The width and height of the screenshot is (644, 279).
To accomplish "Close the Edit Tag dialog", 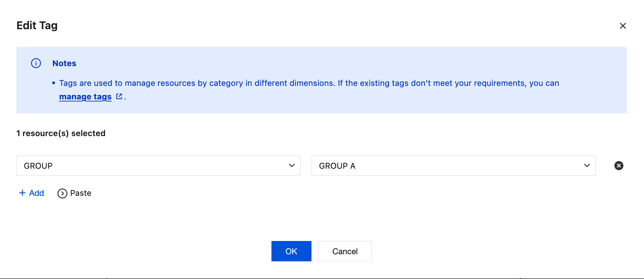I will tap(623, 26).
